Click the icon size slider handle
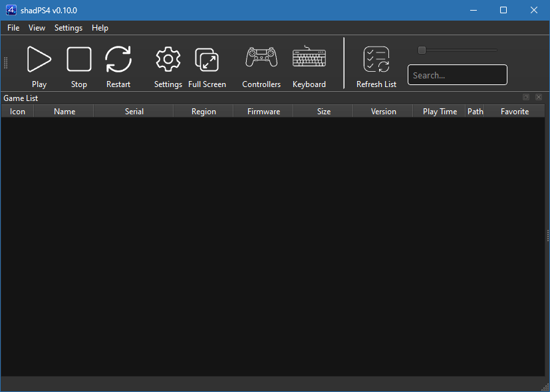 [x=422, y=50]
